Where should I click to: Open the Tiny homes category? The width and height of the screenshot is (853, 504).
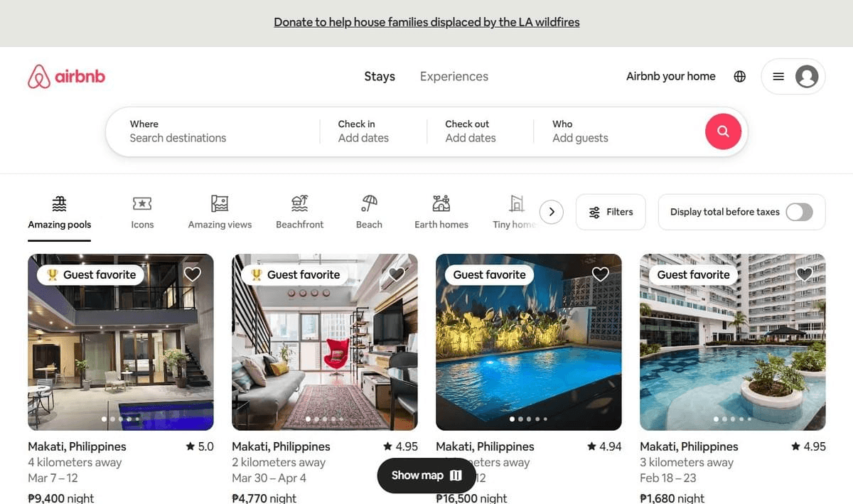point(513,210)
